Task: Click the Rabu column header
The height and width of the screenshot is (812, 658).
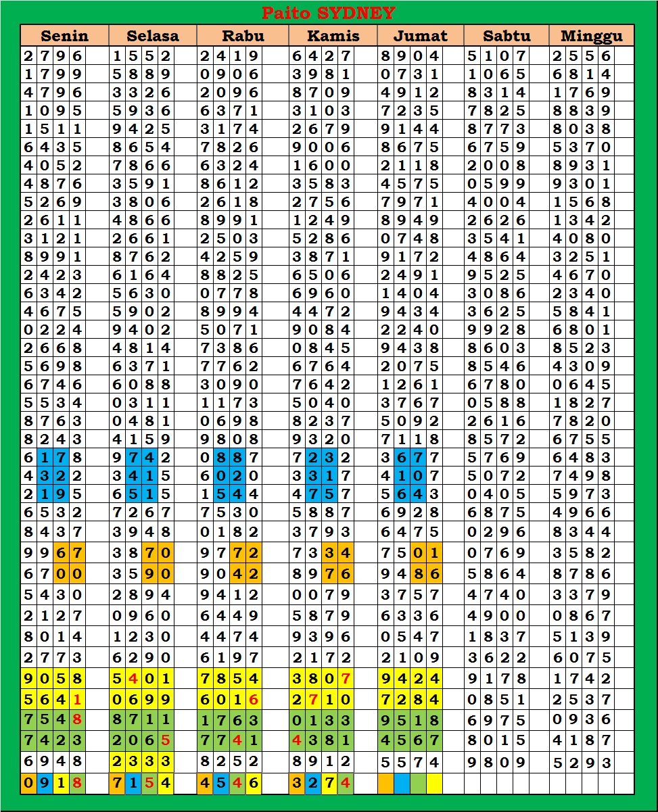Action: tap(242, 36)
